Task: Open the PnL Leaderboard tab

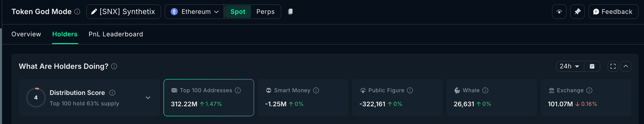Action: click(116, 34)
